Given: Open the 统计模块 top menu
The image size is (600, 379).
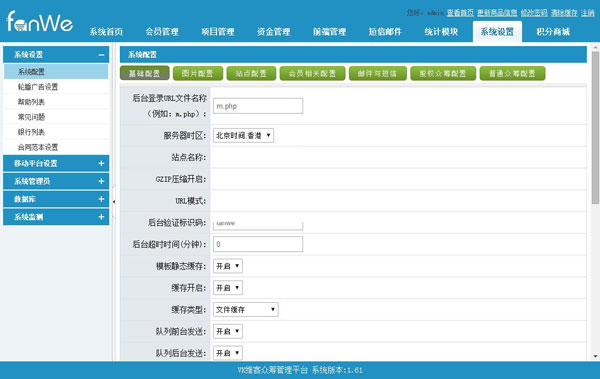Looking at the screenshot, I should click(441, 32).
